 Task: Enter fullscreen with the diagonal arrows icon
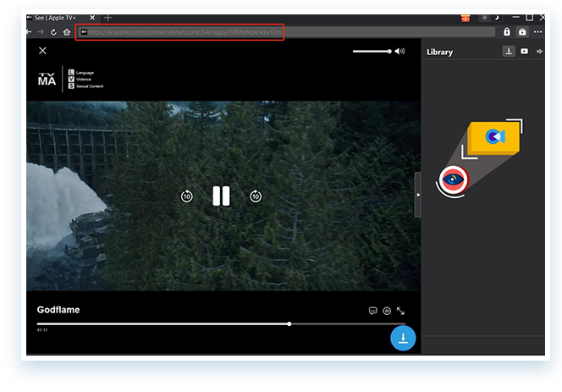click(x=400, y=311)
